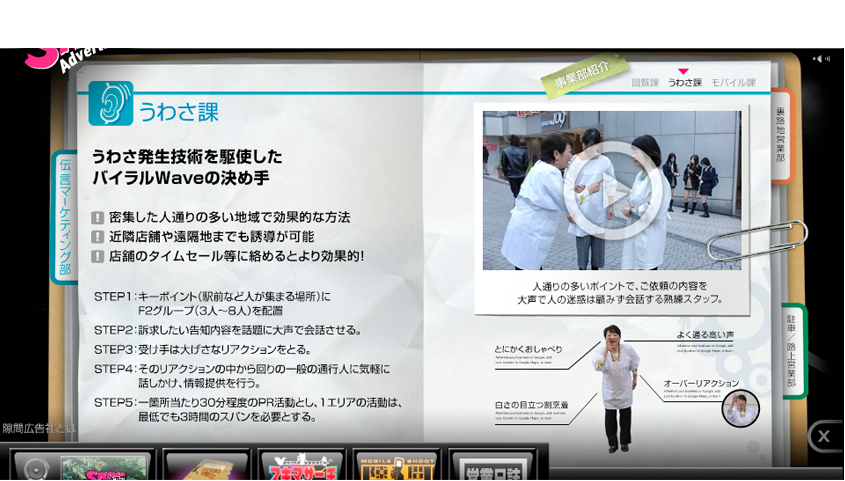Click the うわさ課 page title
845x481 pixels.
[178, 111]
